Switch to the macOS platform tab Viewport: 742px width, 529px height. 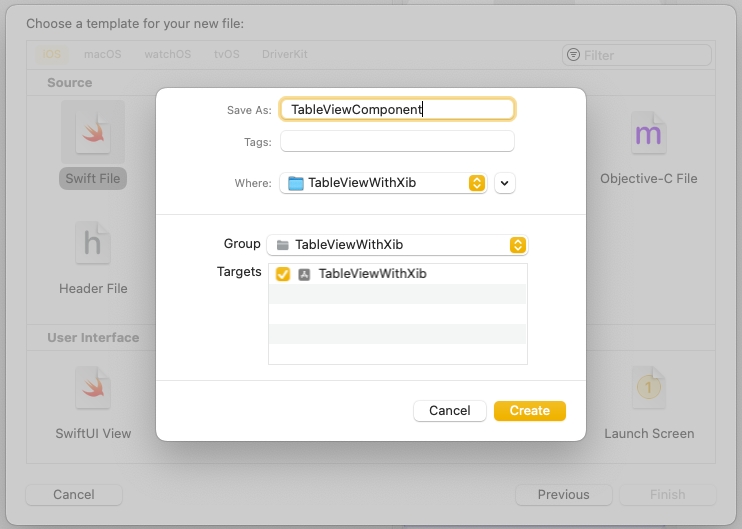coord(102,55)
